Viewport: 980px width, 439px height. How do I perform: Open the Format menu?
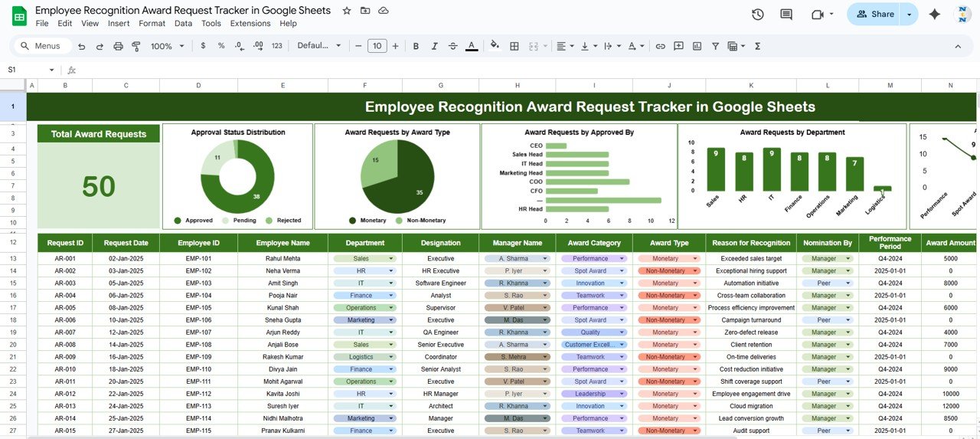click(x=152, y=23)
